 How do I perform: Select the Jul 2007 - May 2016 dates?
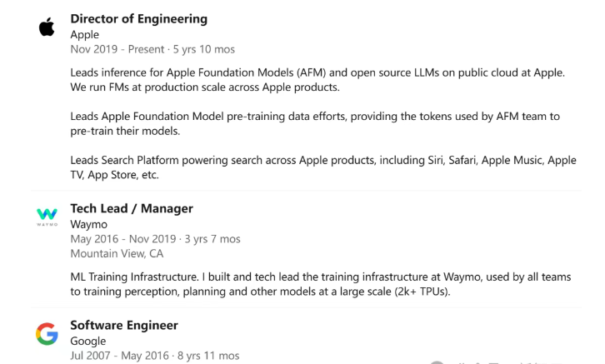120,356
